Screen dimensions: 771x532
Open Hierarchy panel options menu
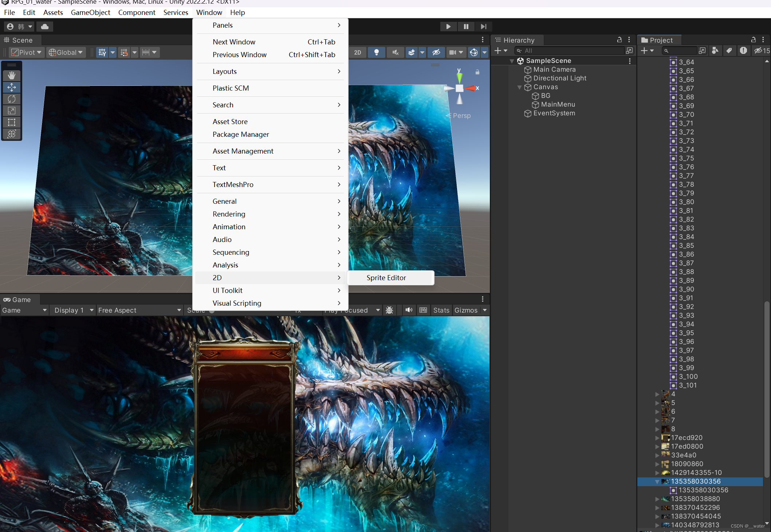pos(629,40)
